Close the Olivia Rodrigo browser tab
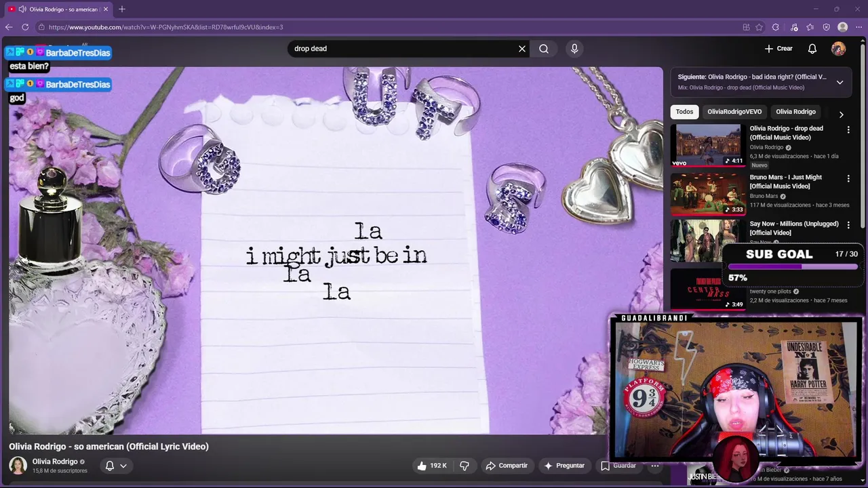The width and height of the screenshot is (868, 488). tap(106, 9)
